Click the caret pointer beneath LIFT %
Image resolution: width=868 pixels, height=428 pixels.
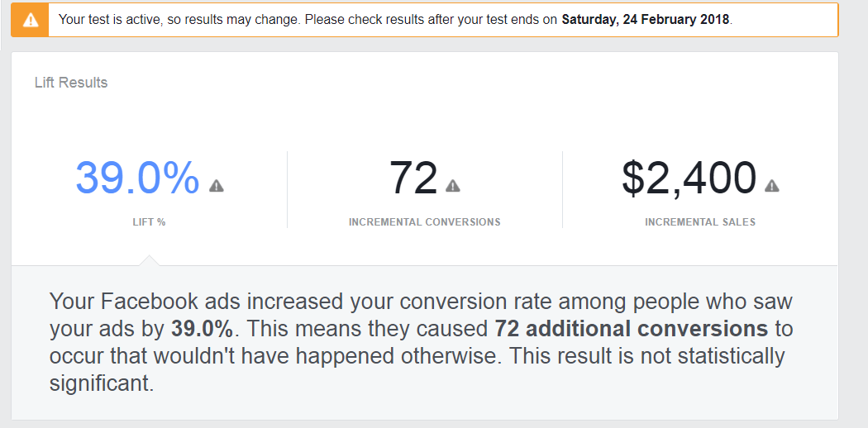pos(150,260)
